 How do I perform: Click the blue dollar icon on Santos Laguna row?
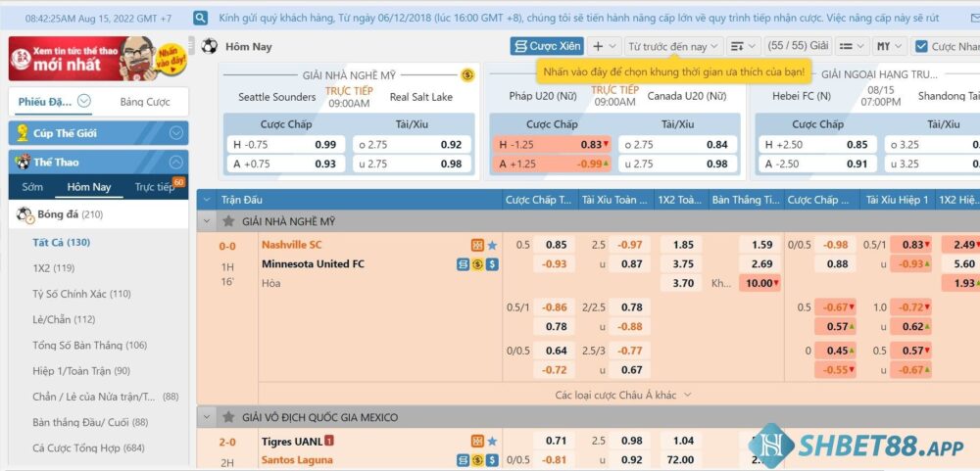pos(493,460)
